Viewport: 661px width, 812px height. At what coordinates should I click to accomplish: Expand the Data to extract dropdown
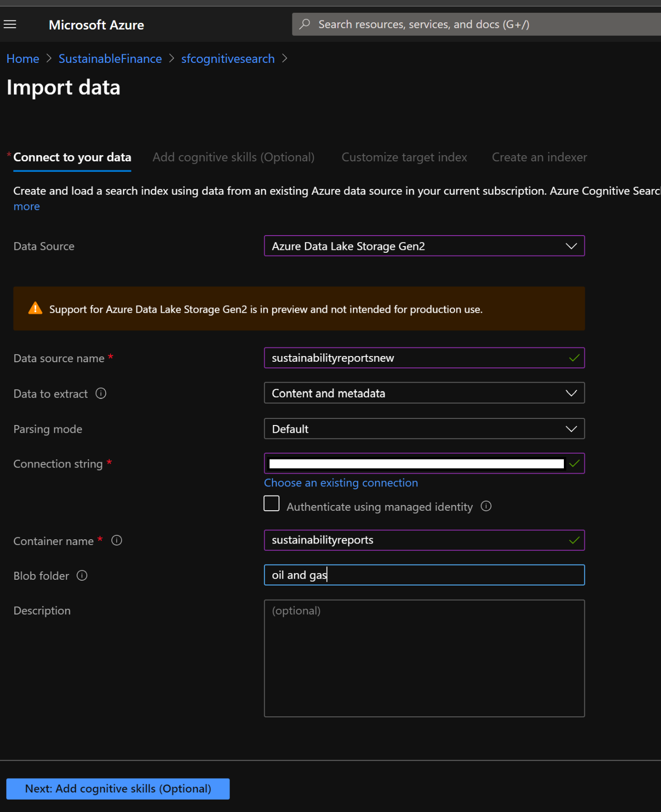click(424, 393)
